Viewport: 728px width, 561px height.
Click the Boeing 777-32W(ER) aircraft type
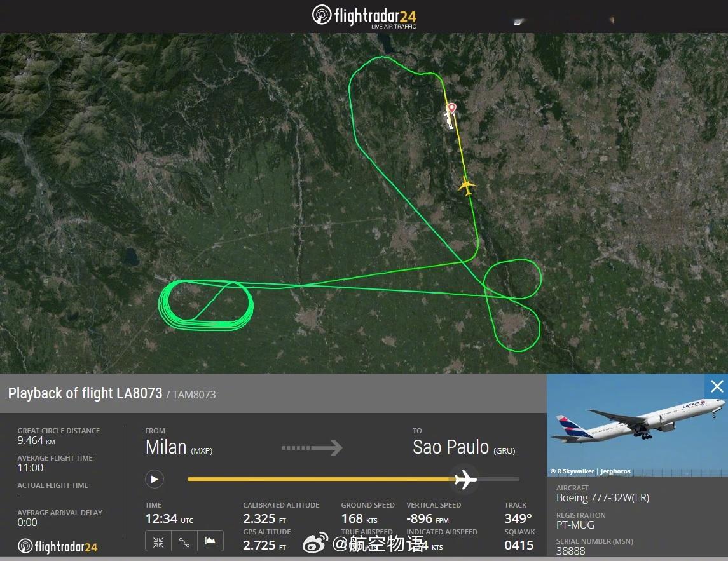603,498
